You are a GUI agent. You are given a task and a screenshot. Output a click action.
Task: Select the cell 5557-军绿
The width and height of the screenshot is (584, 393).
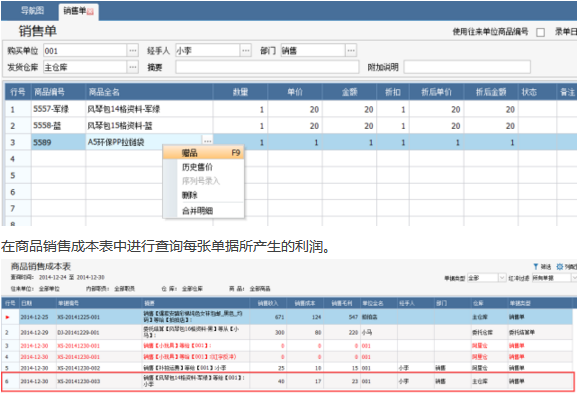coord(58,109)
